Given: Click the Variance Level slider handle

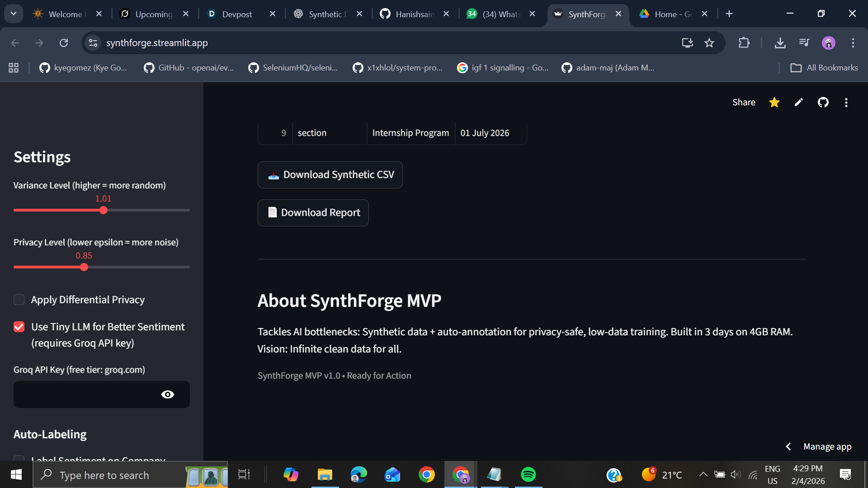Looking at the screenshot, I should (104, 210).
